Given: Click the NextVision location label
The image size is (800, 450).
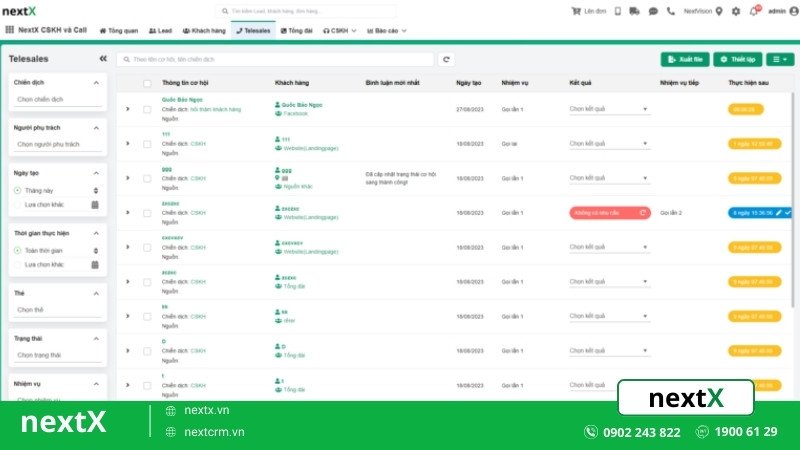Looking at the screenshot, I should (697, 11).
